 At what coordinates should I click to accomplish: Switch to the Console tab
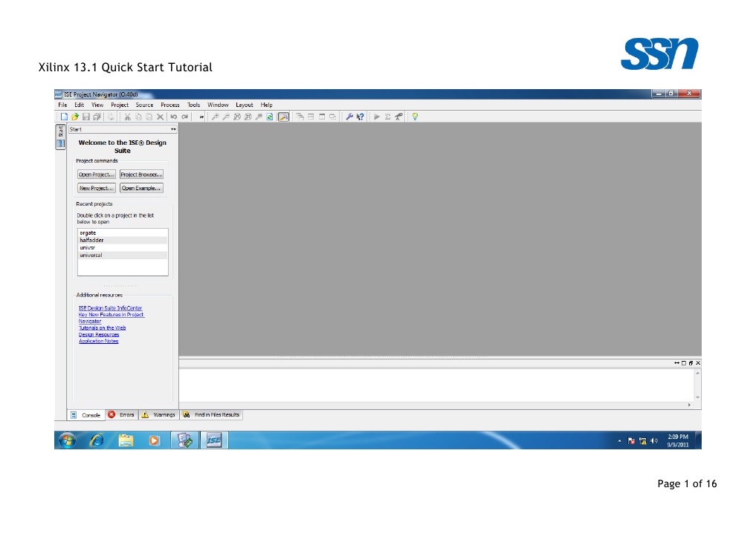[85, 415]
